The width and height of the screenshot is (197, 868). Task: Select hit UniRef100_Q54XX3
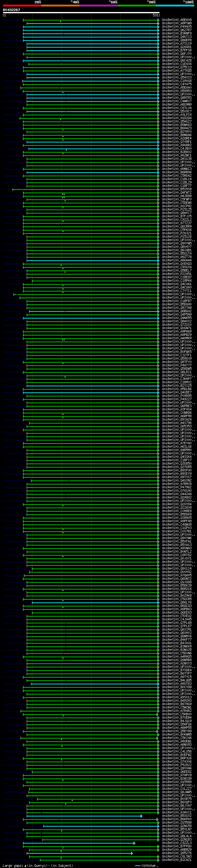click(176, 78)
